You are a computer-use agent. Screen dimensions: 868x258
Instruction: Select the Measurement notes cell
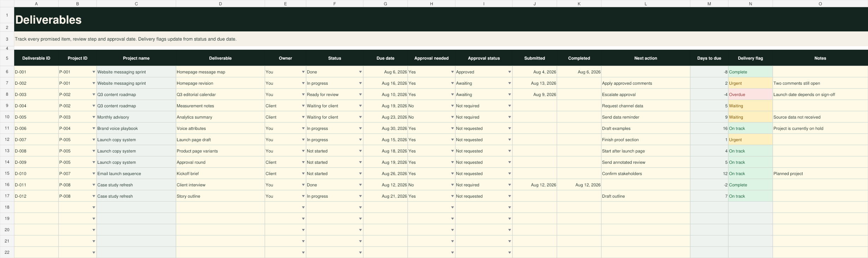tap(220, 106)
